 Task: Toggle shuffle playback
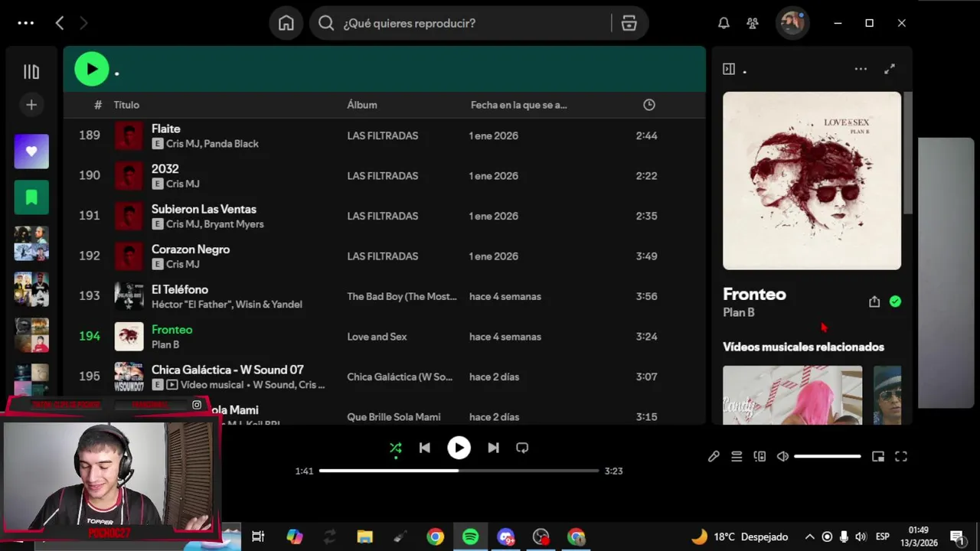[396, 448]
